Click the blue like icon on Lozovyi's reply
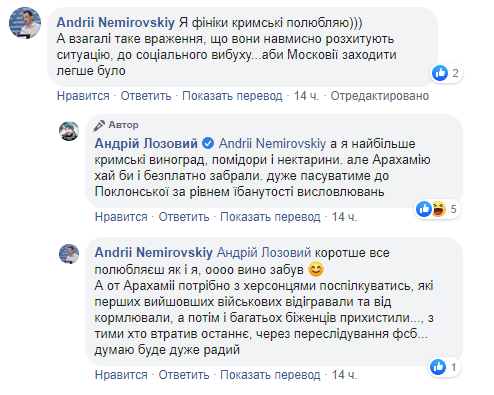This screenshot has height=395, width=494. (424, 209)
